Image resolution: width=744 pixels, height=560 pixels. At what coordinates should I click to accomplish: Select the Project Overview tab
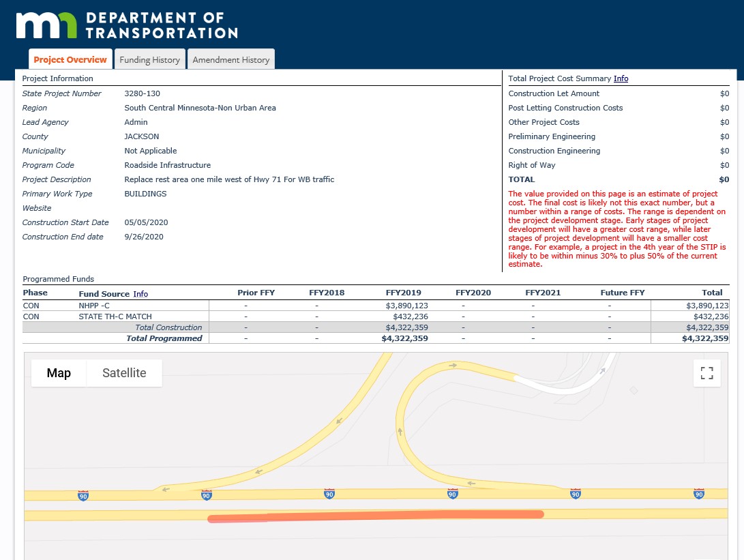(70, 59)
